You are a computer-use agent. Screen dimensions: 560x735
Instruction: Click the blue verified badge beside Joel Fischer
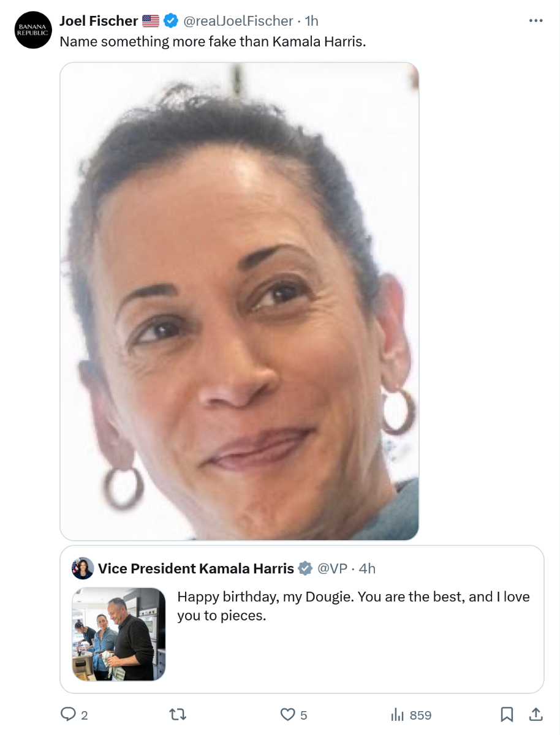pyautogui.click(x=171, y=21)
